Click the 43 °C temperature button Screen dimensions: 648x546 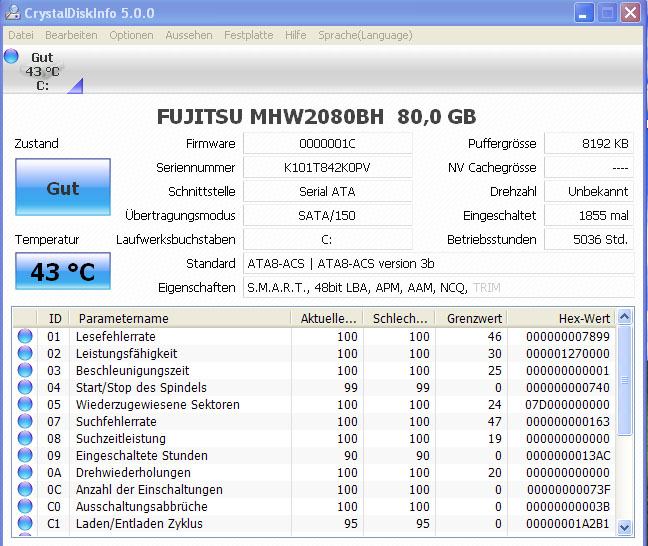pyautogui.click(x=63, y=271)
